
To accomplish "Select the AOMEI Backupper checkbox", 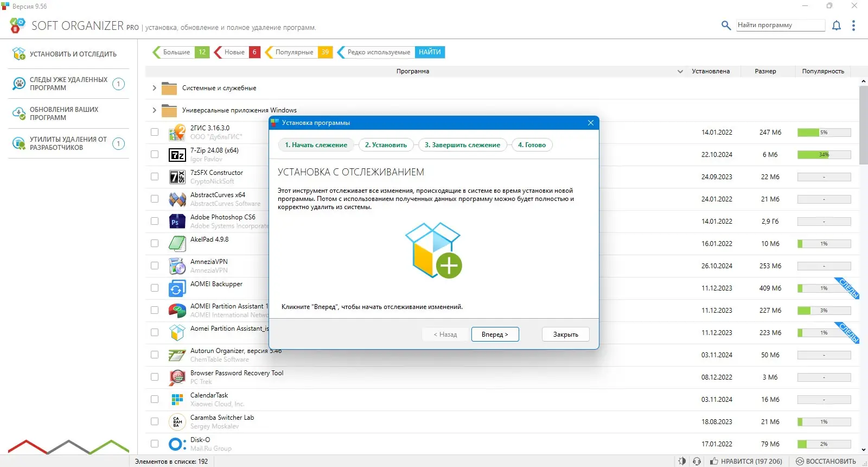I will 155,288.
